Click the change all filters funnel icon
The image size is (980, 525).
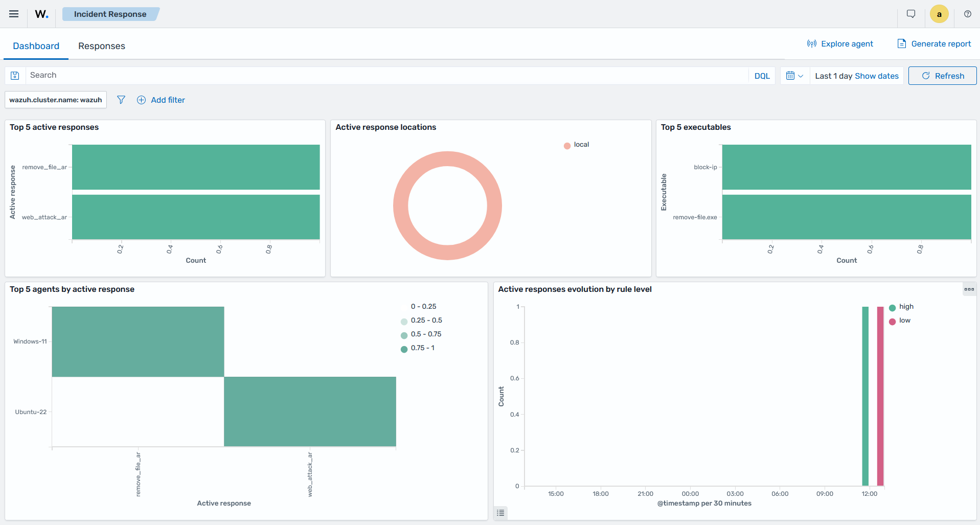121,100
